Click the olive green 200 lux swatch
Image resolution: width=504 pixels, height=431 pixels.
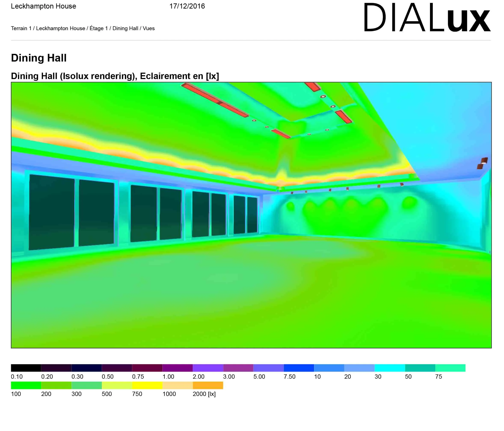pos(56,385)
